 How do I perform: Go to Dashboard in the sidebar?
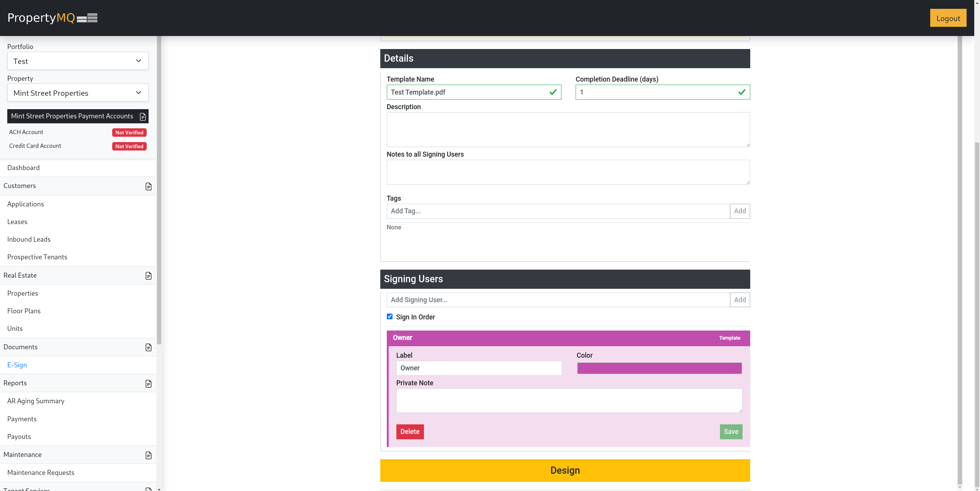23,168
